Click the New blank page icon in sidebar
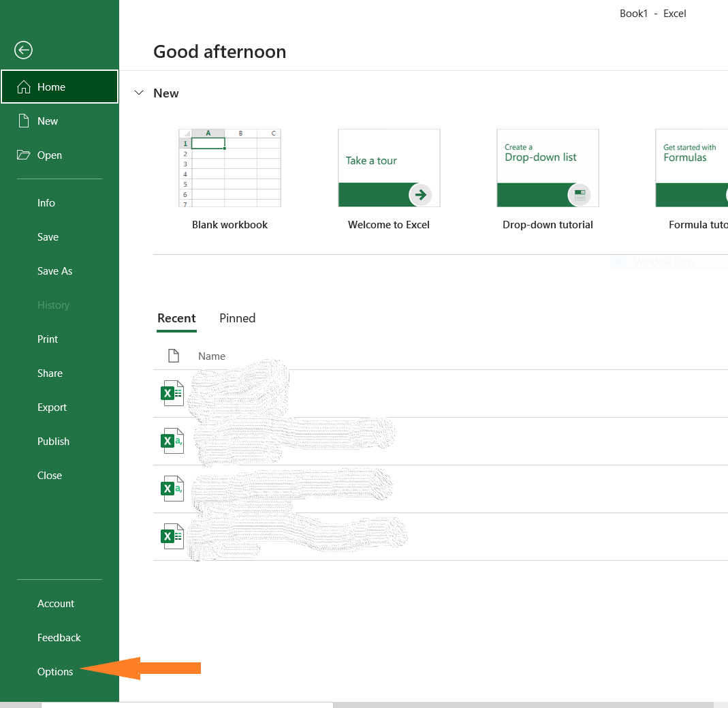728x708 pixels. [24, 121]
